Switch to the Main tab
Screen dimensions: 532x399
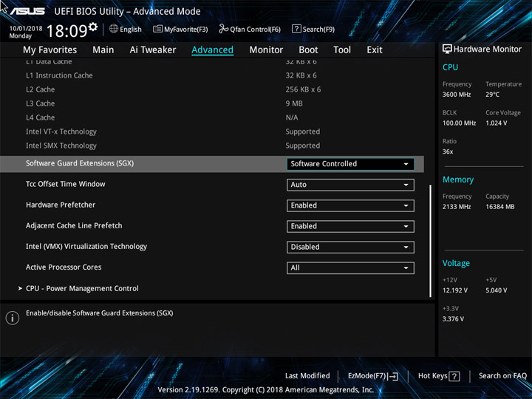(x=103, y=50)
